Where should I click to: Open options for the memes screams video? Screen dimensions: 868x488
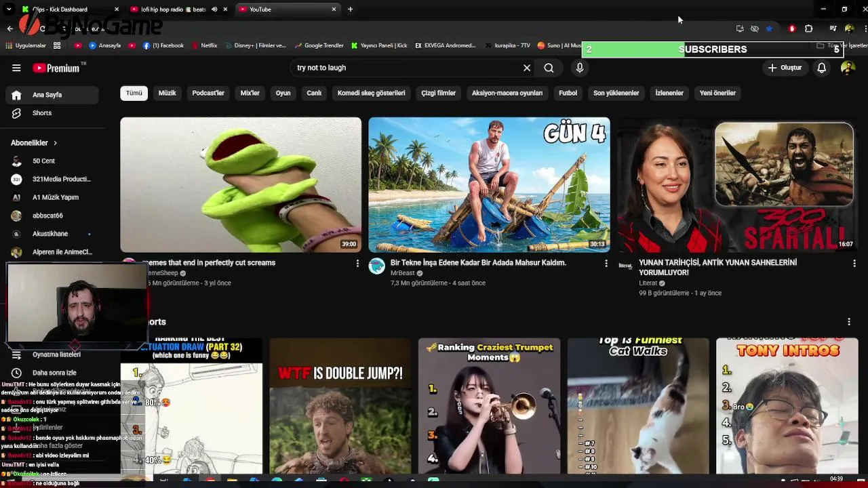click(x=357, y=264)
